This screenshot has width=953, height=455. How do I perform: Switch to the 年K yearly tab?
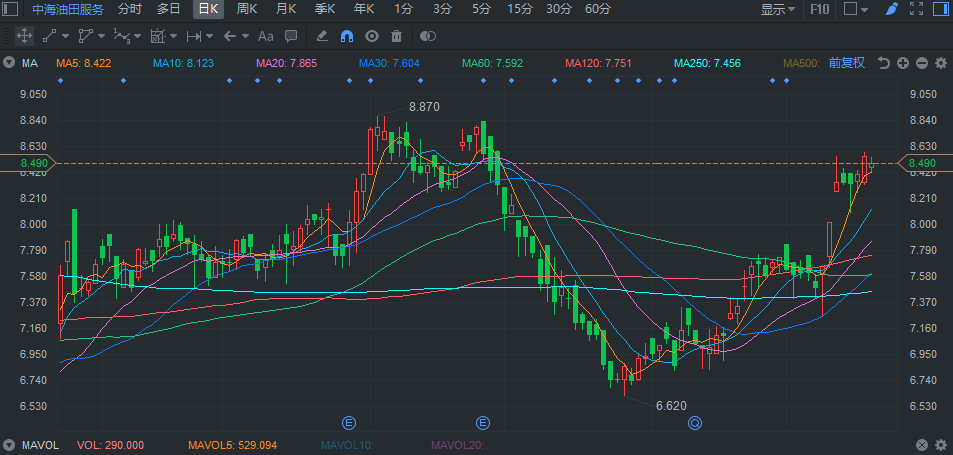pyautogui.click(x=364, y=9)
